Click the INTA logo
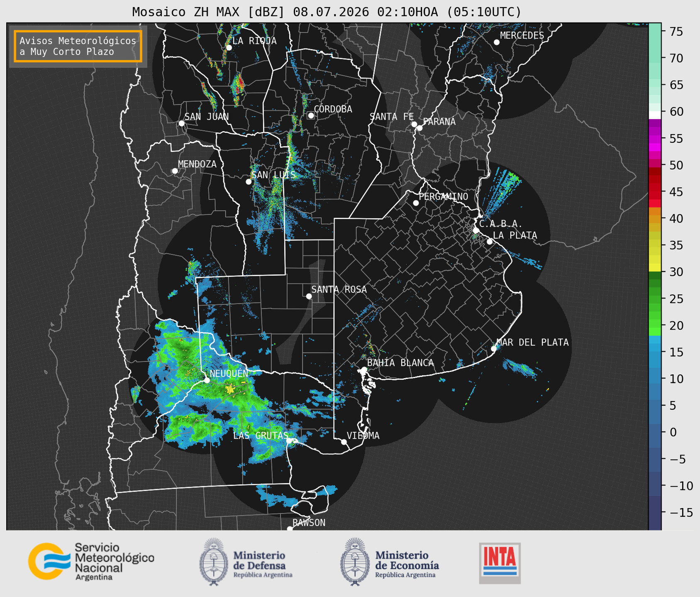700x597 pixels. (x=500, y=563)
